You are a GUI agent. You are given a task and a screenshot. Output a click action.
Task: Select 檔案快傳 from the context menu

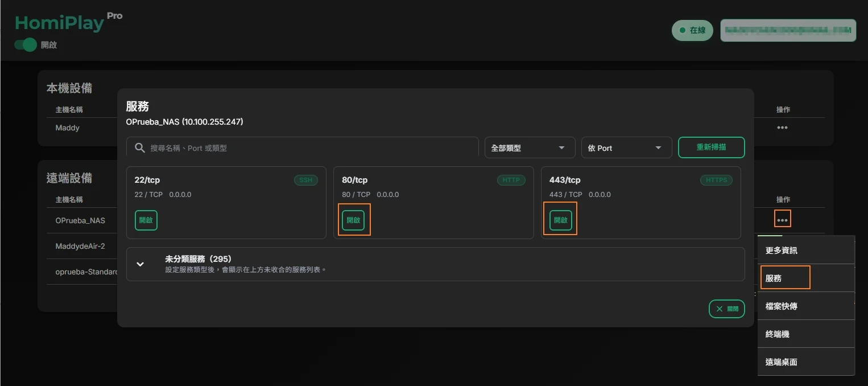click(x=806, y=306)
